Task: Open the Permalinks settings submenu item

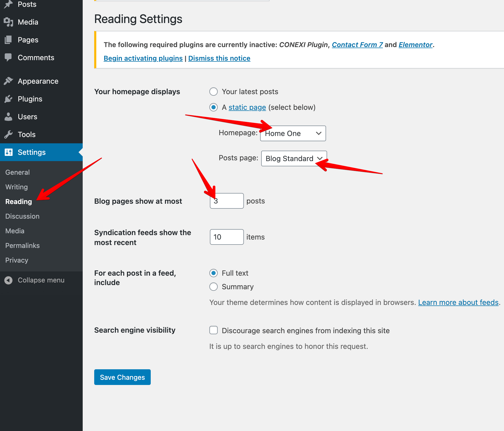Action: coord(23,246)
